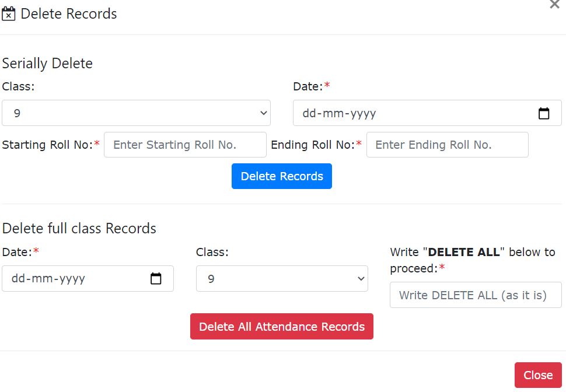
Task: Click the Delete Records dialog title text
Action: point(69,14)
